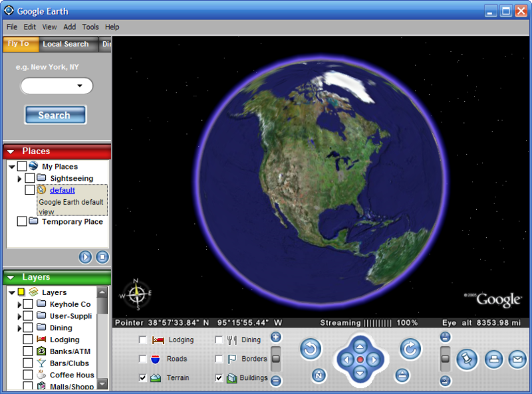Play the tour in the Places panel

pos(85,257)
